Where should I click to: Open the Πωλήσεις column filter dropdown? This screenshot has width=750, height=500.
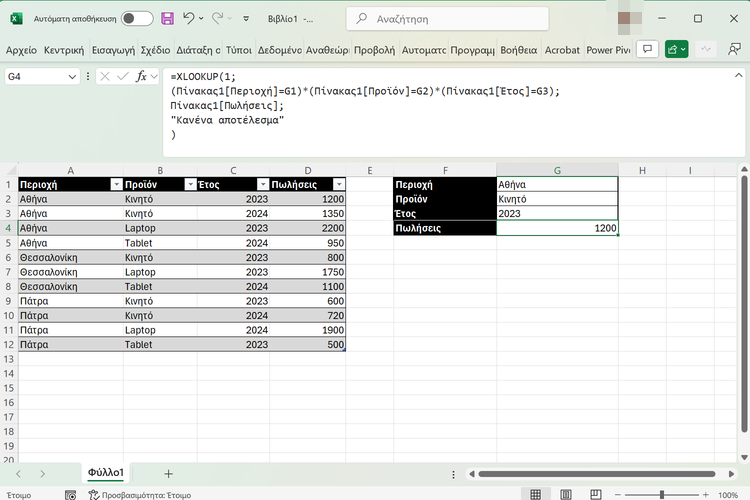point(339,185)
